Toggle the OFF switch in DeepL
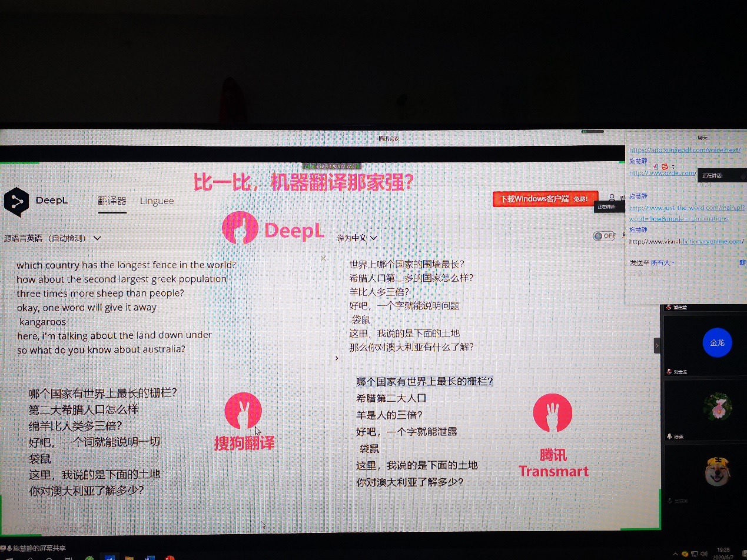Image resolution: width=747 pixels, height=560 pixels. point(603,236)
